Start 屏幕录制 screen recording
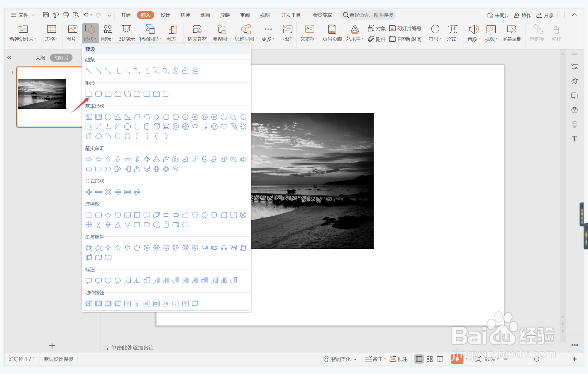The height and width of the screenshot is (374, 588). coord(512,33)
